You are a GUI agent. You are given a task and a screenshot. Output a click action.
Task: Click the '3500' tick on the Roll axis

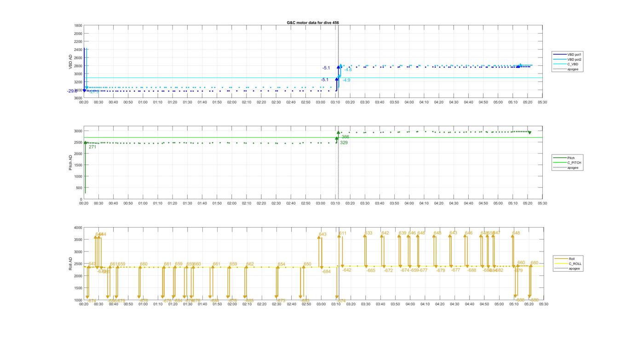[78, 240]
